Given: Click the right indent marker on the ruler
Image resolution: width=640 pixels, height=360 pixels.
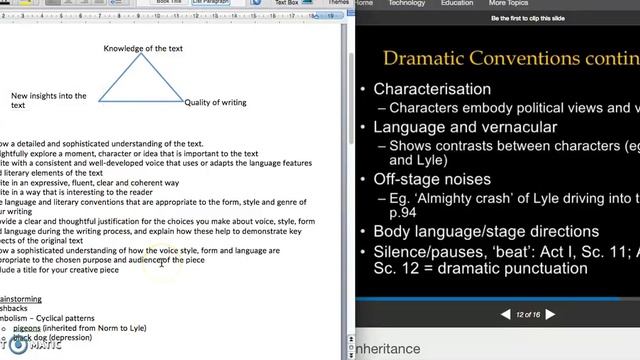Looking at the screenshot, I should (316, 16).
